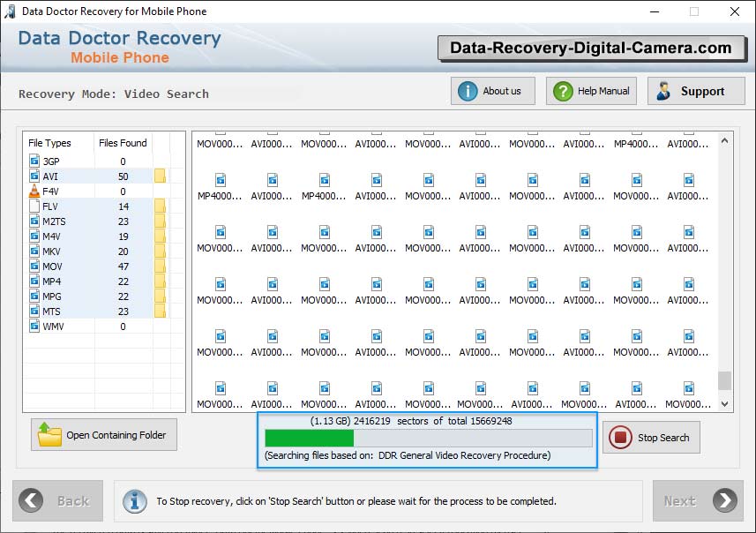Visit Data-Recovery-Digital-Camera.com banner link

pos(591,48)
